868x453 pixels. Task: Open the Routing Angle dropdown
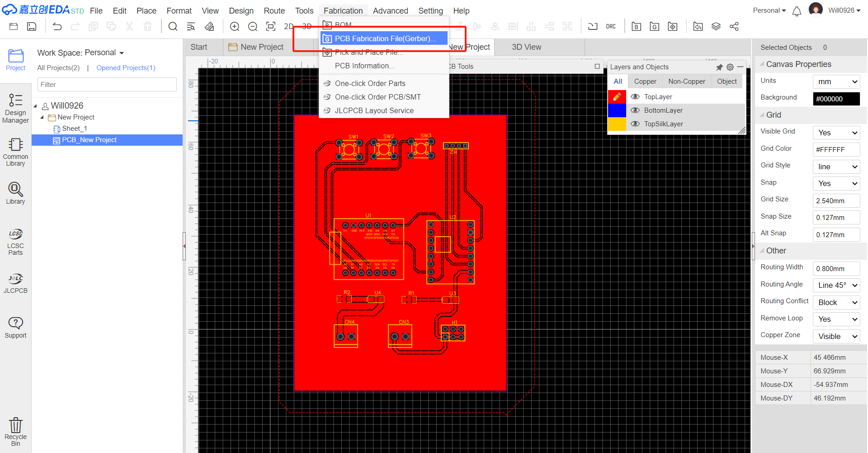click(x=836, y=286)
